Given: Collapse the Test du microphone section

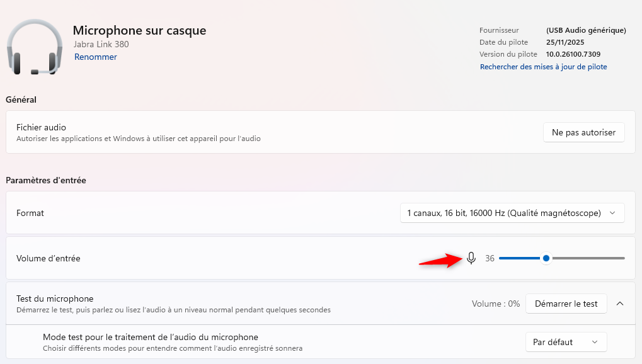Looking at the screenshot, I should [620, 304].
